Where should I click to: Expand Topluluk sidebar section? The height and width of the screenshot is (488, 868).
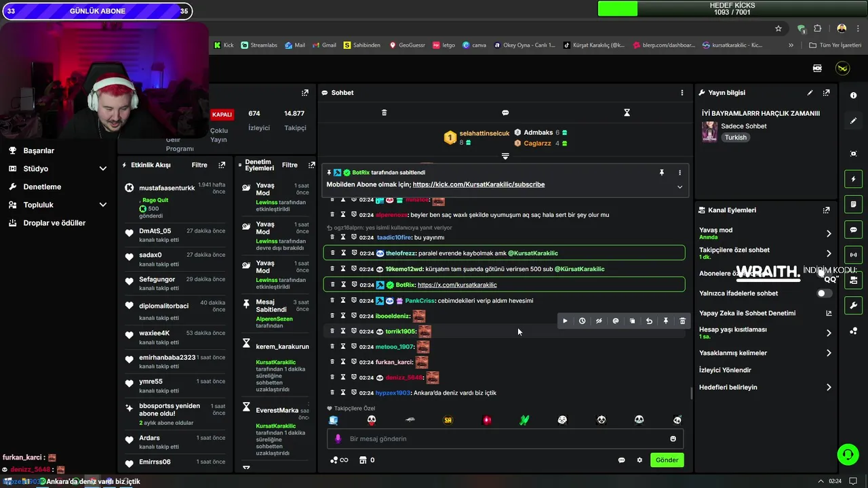pyautogui.click(x=103, y=205)
